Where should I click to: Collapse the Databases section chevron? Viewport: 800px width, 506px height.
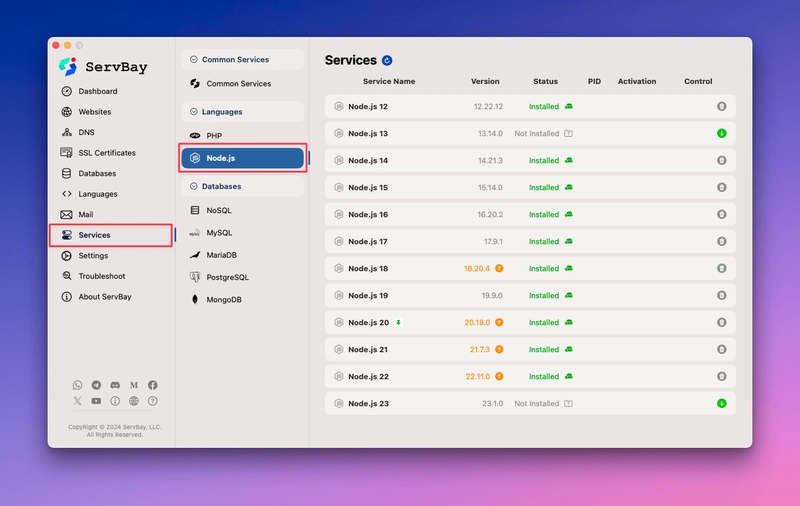194,186
